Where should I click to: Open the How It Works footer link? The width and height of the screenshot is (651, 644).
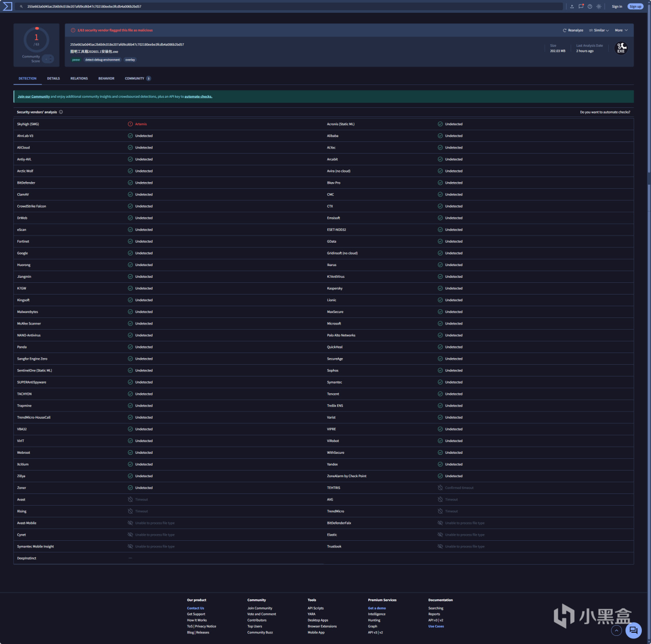point(197,621)
